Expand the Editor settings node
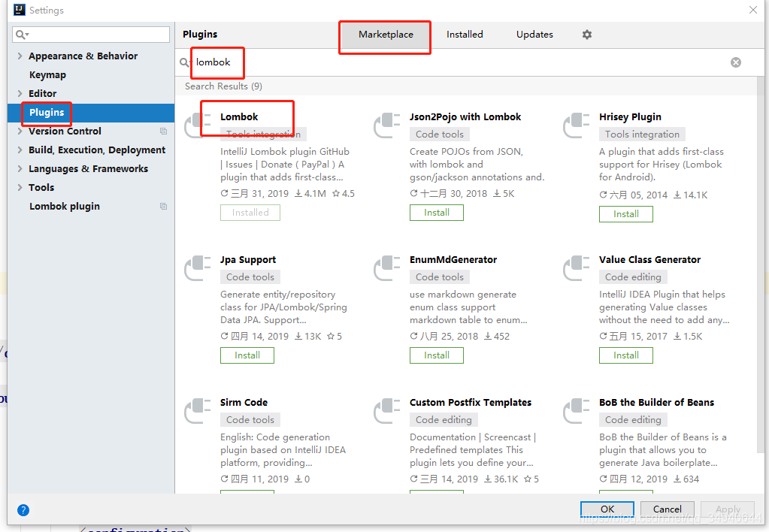Screen dimensions: 769x532 pyautogui.click(x=20, y=93)
